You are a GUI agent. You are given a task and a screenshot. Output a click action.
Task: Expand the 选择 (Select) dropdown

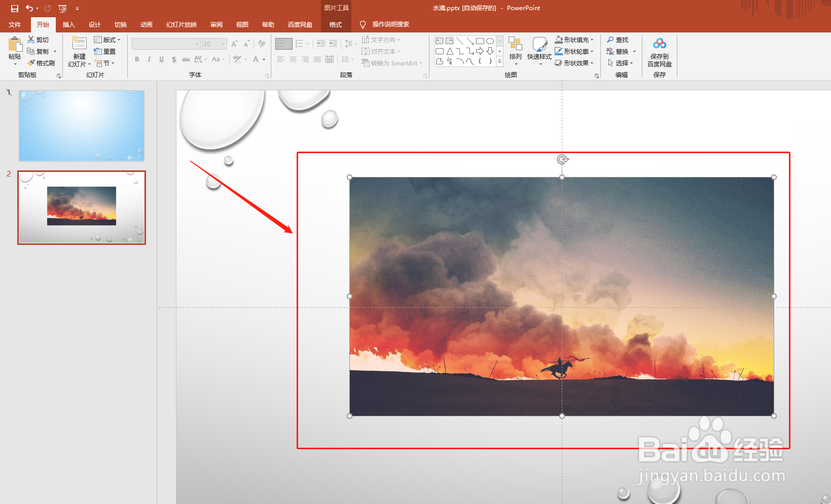point(620,63)
